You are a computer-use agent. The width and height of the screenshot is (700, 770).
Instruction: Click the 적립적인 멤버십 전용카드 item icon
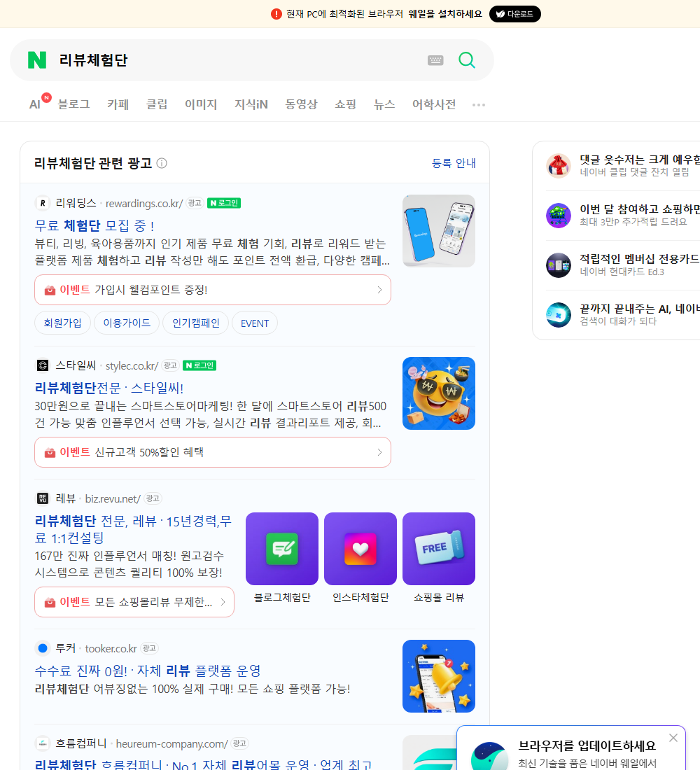pyautogui.click(x=559, y=265)
